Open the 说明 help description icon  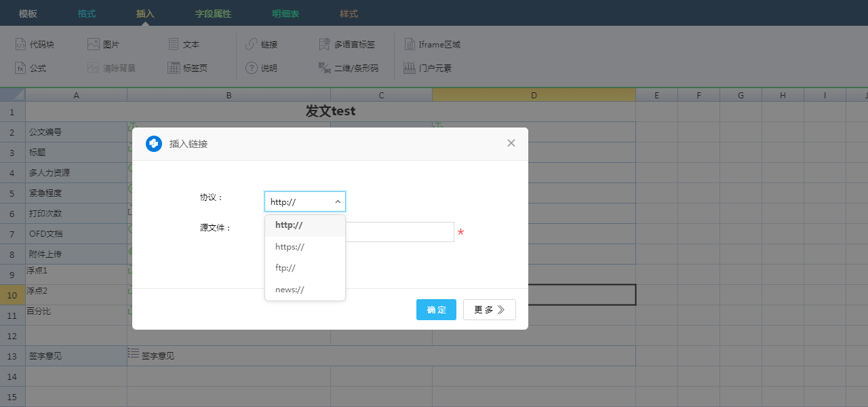click(x=252, y=69)
